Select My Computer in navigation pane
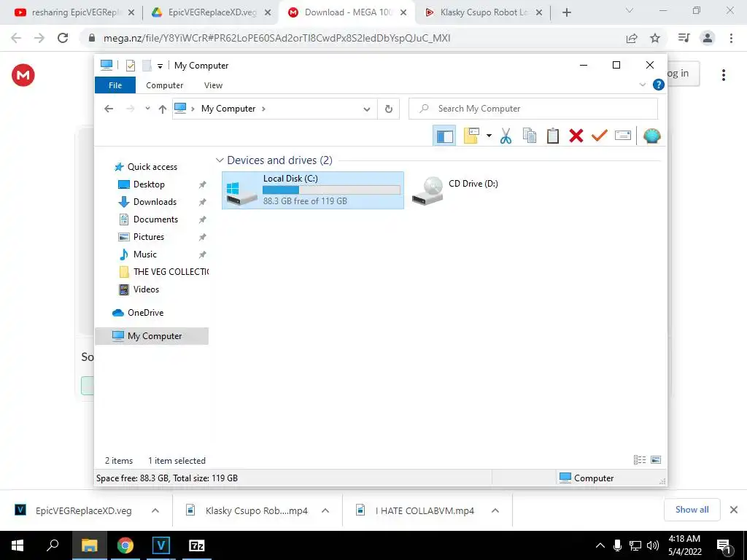Viewport: 747px width, 560px height. tap(152, 335)
